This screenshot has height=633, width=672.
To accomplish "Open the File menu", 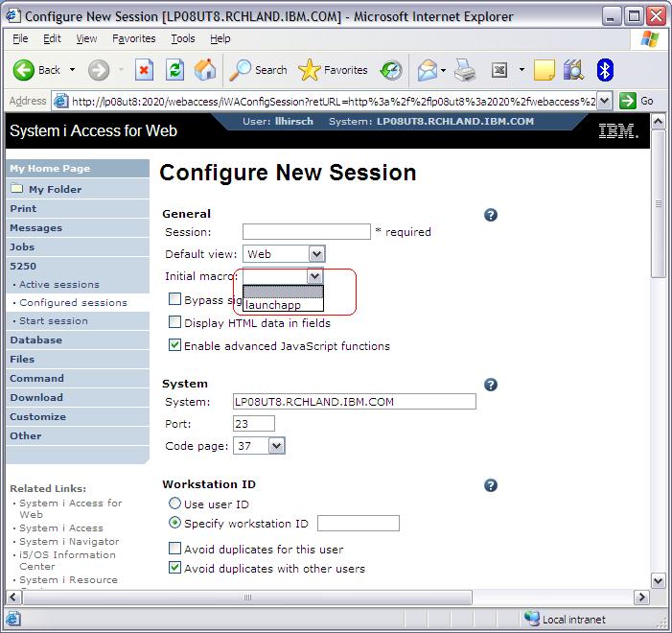I will 20,38.
